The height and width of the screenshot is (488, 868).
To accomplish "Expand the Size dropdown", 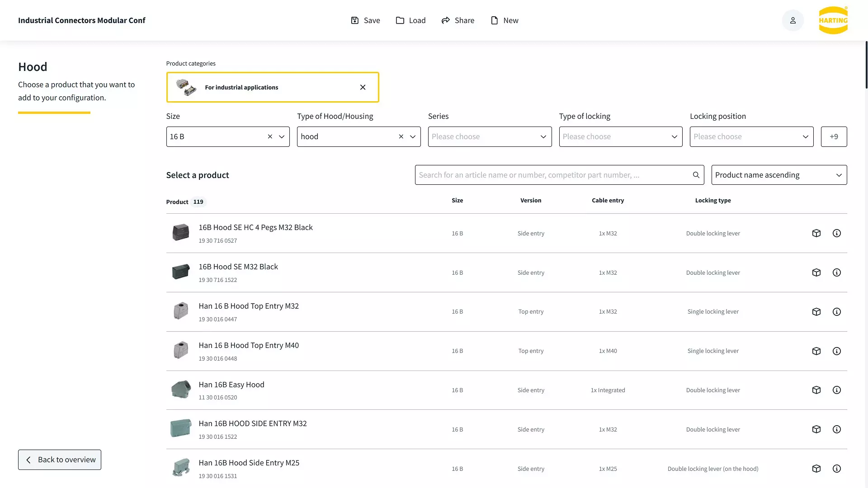I will tap(282, 136).
